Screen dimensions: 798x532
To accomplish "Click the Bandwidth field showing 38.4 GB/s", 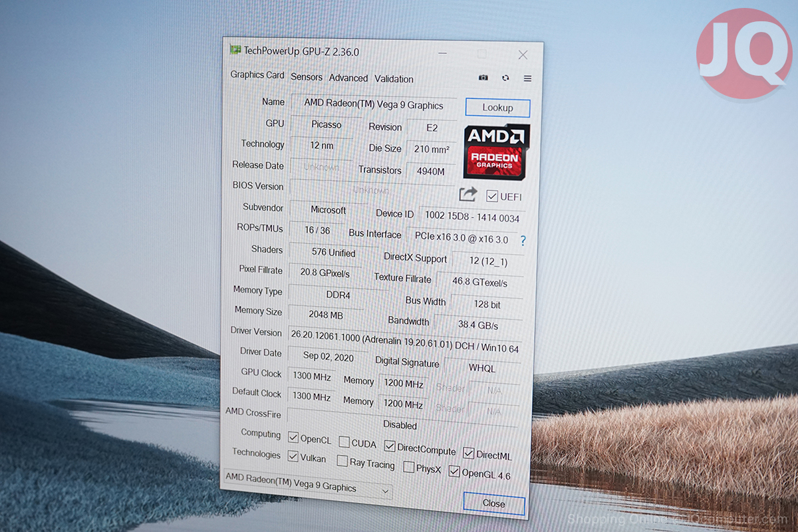I will coord(478,326).
